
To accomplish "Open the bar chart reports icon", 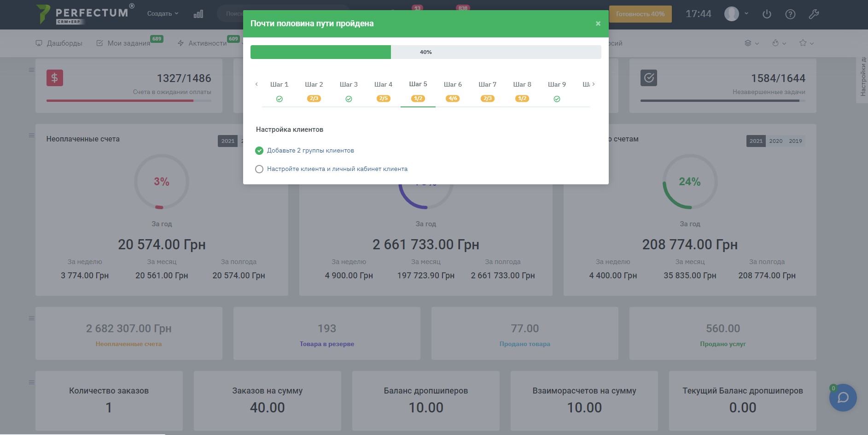I will click(198, 14).
